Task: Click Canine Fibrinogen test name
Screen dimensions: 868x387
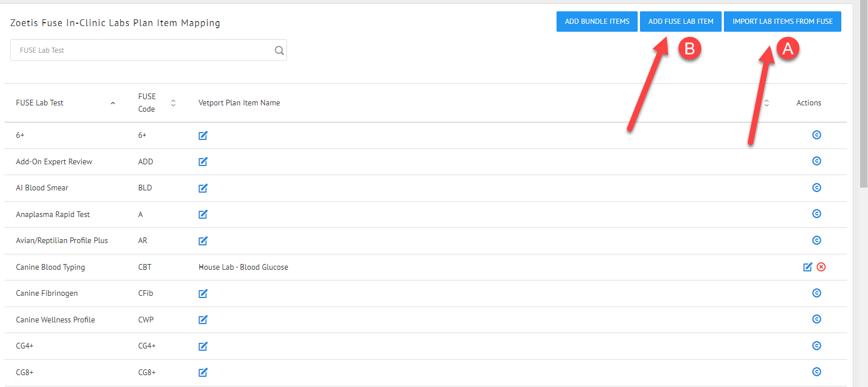Action: tap(47, 293)
